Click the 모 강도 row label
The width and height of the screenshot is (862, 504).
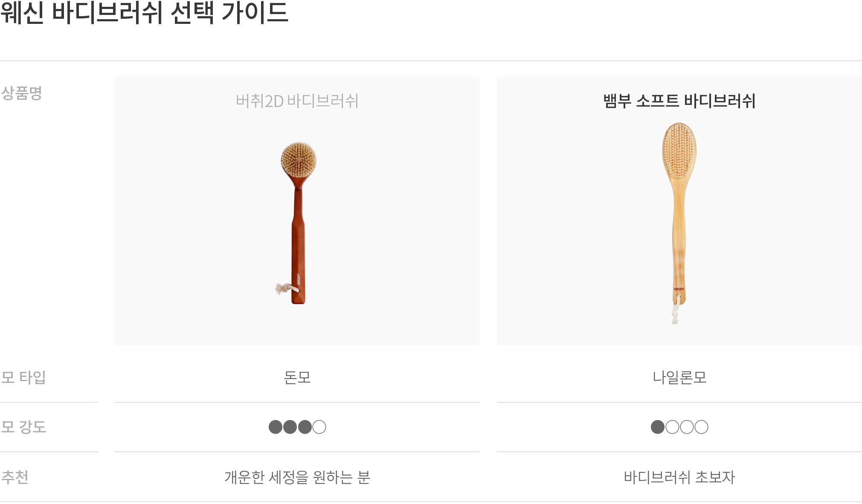point(23,427)
